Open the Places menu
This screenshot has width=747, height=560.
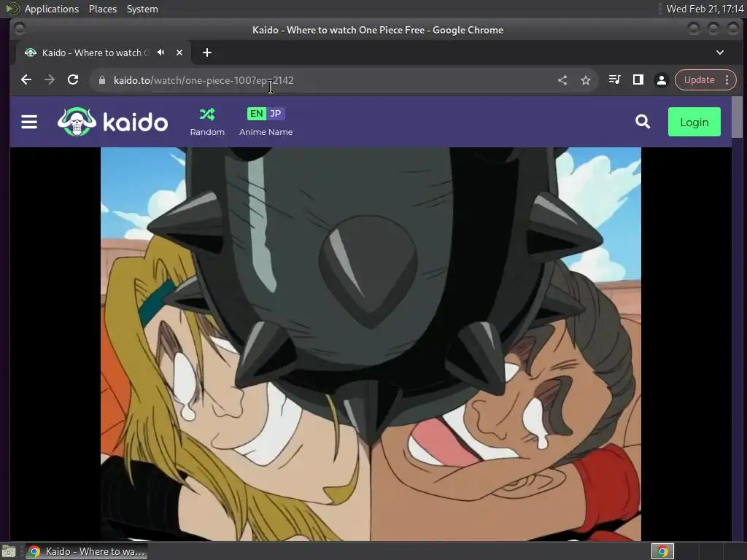102,9
